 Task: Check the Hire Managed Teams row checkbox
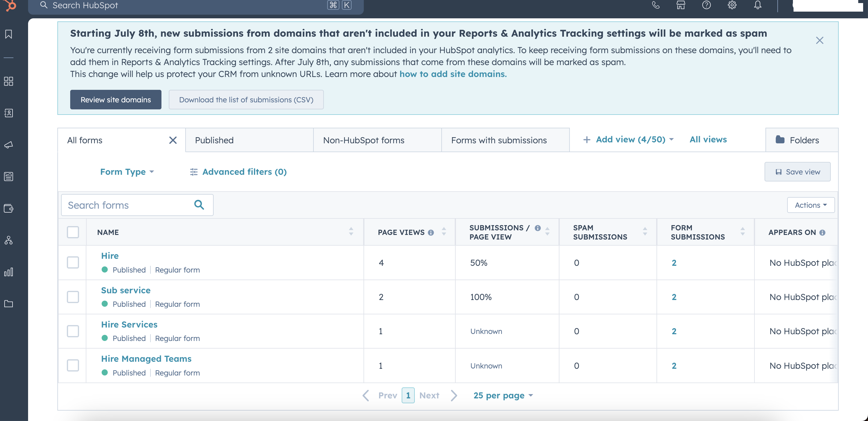click(73, 365)
